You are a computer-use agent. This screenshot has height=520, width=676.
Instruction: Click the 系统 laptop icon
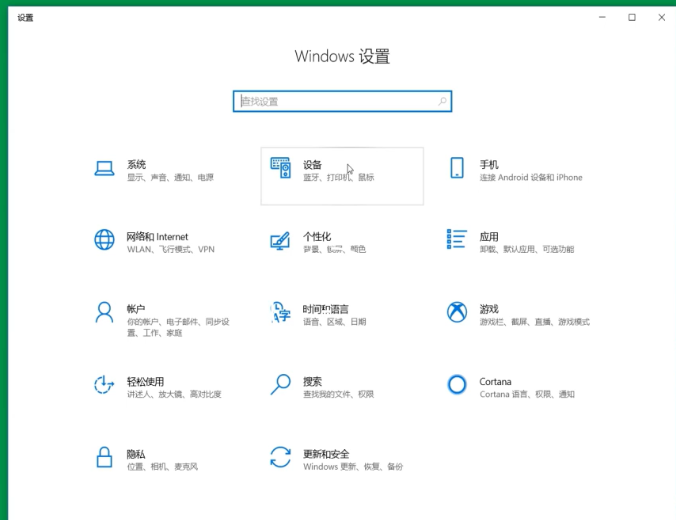(x=105, y=168)
